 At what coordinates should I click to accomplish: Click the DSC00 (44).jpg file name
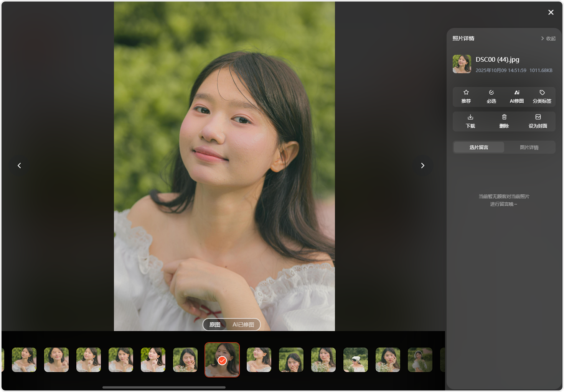click(497, 59)
